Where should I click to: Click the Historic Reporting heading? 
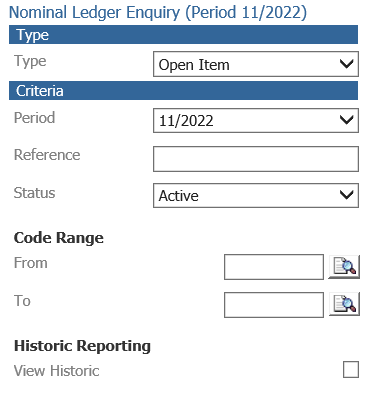pos(82,346)
